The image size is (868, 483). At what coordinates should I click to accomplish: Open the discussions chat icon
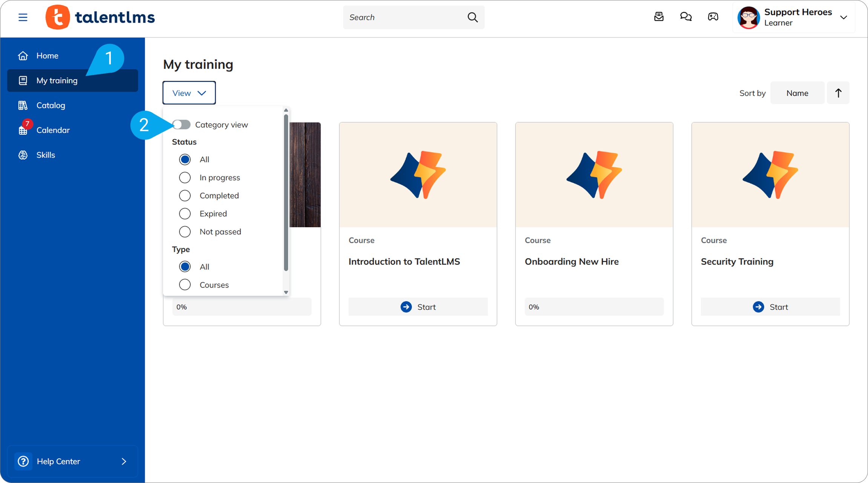point(686,17)
